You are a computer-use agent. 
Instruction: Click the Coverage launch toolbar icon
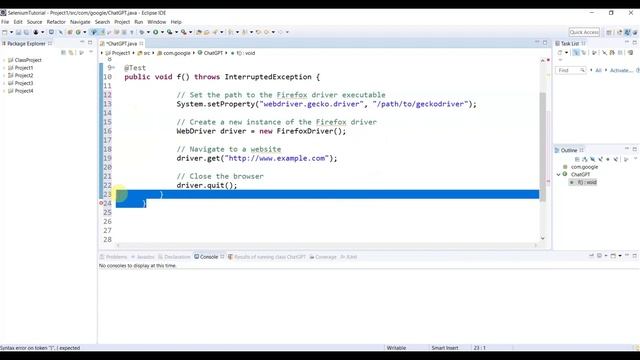[169, 32]
